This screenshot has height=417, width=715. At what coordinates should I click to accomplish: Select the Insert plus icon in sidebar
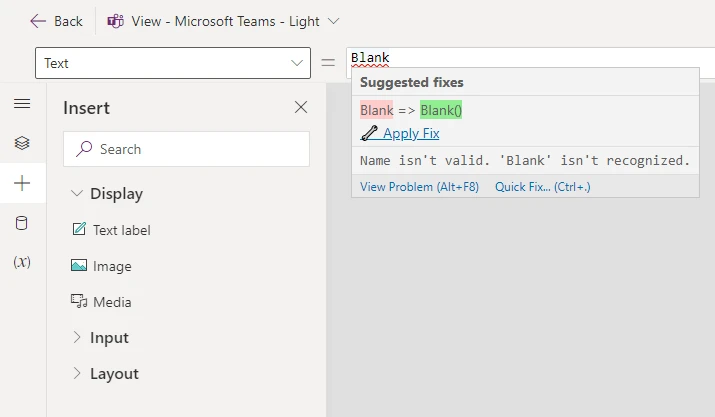point(22,183)
